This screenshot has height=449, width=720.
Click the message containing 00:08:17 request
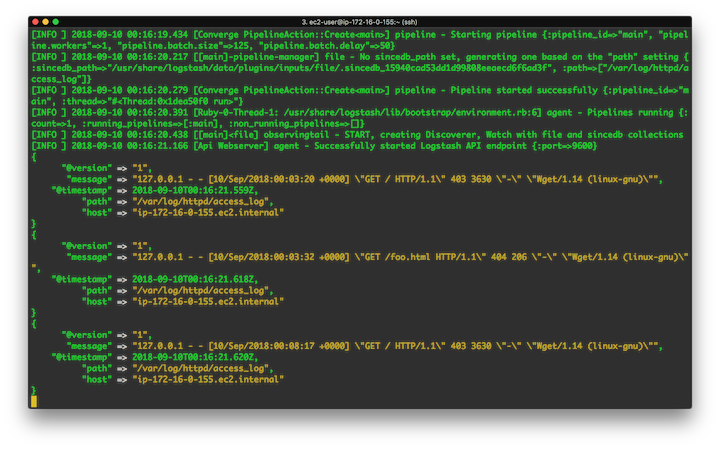pyautogui.click(x=397, y=346)
